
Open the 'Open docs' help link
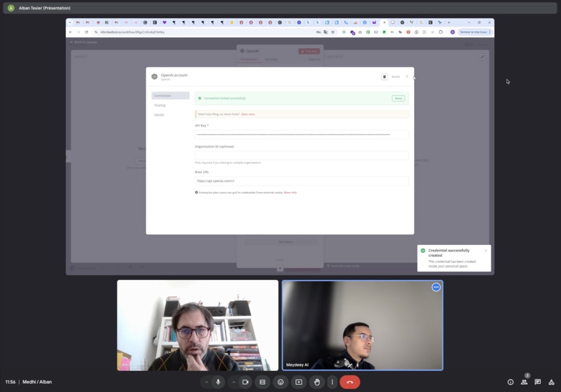248,114
